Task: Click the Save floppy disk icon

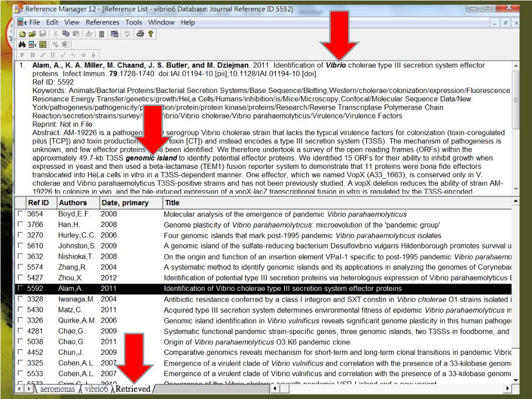Action: click(43, 34)
